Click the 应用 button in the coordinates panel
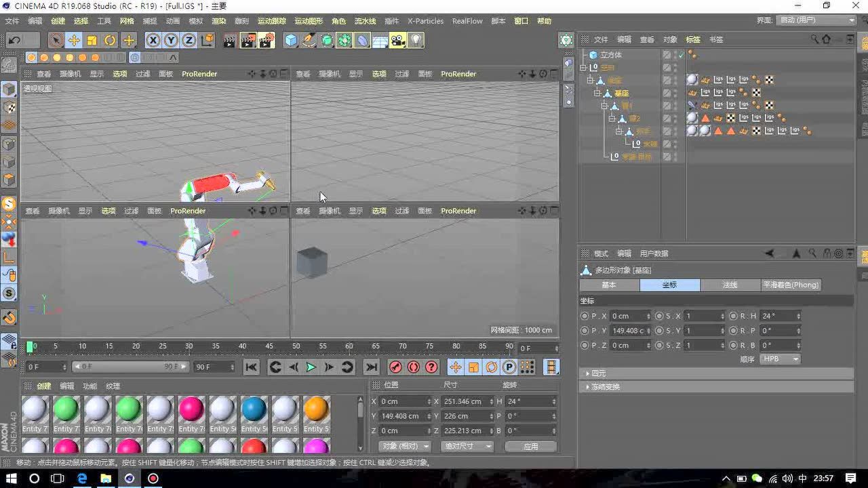Image resolution: width=868 pixels, height=488 pixels. pyautogui.click(x=531, y=446)
